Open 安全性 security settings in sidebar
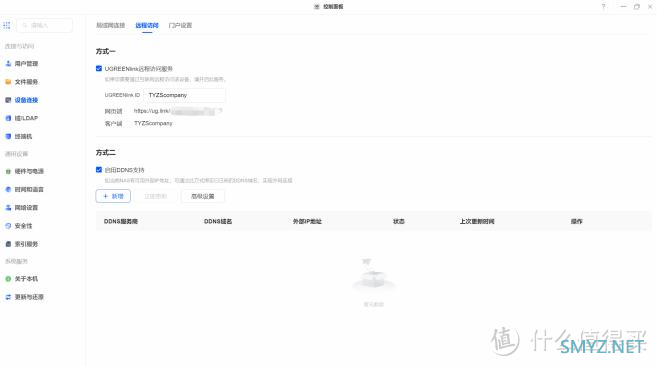Image resolution: width=657 pixels, height=366 pixels. 19,226
